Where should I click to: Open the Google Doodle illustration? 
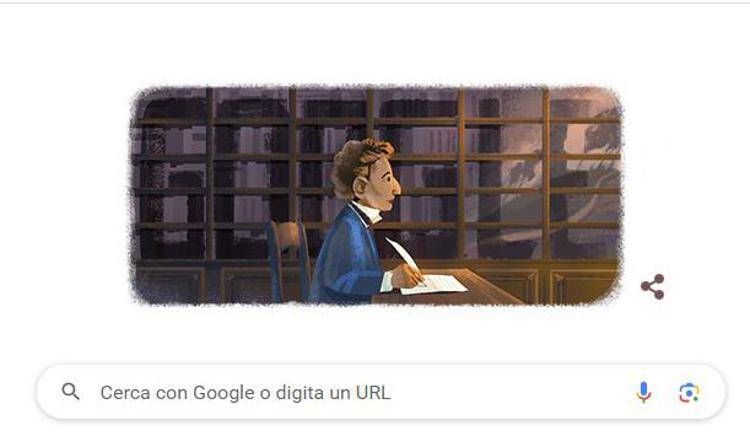[x=376, y=195]
